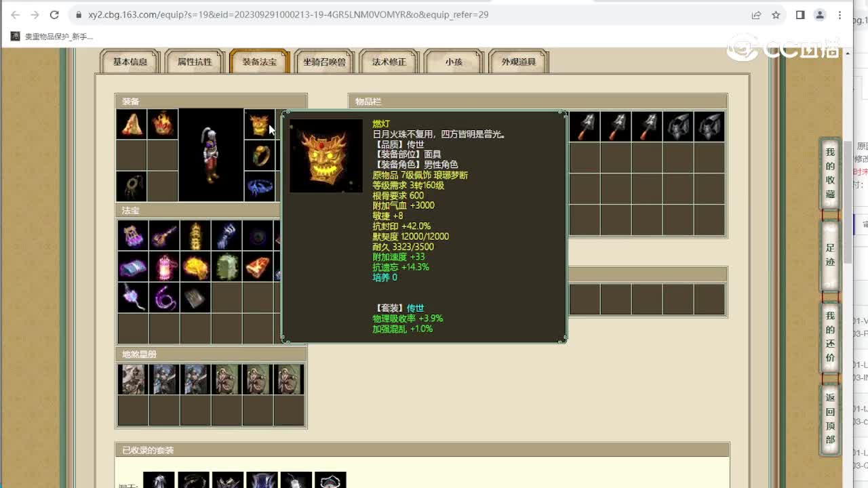Switch to the 属性抗性 tab
This screenshot has width=868, height=488.
click(x=195, y=62)
